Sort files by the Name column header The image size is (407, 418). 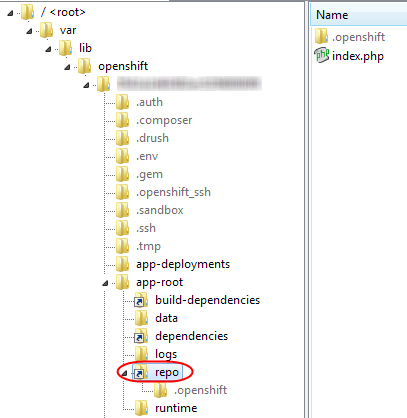[x=359, y=15]
